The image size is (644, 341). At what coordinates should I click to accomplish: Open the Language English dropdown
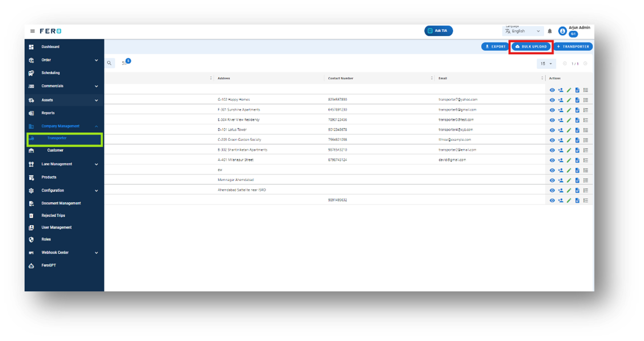click(523, 31)
